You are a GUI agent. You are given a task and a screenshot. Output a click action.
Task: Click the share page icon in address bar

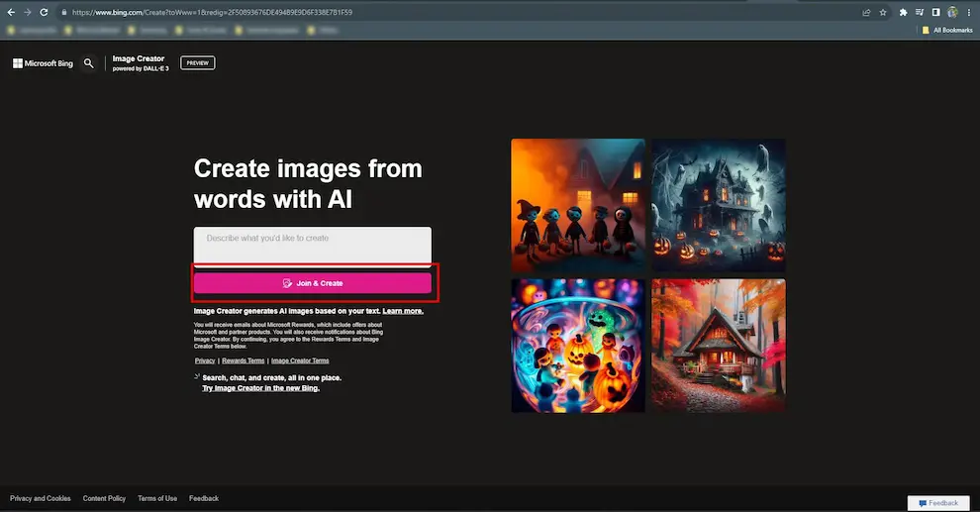[866, 12]
